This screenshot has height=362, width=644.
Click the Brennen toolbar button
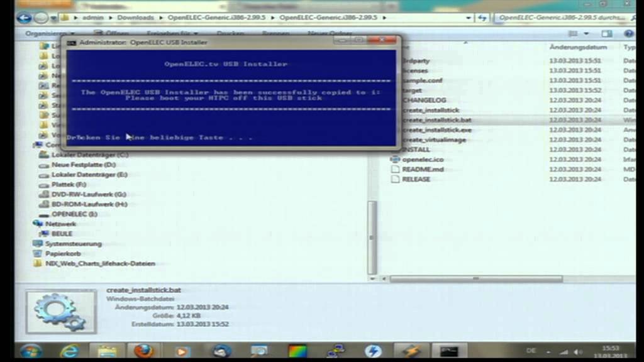click(275, 33)
